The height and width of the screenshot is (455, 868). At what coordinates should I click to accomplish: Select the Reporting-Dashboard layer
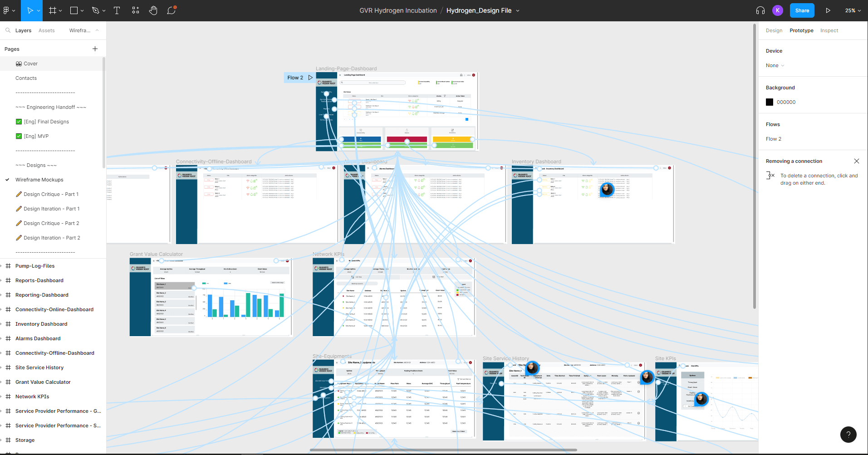click(42, 295)
